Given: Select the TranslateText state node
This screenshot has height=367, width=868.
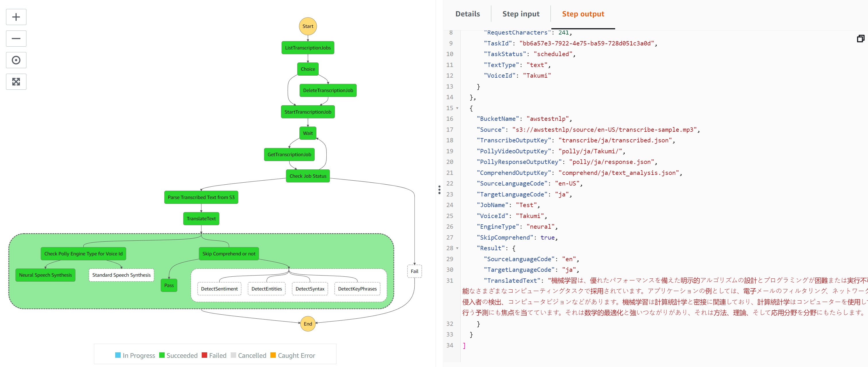Looking at the screenshot, I should coord(201,219).
